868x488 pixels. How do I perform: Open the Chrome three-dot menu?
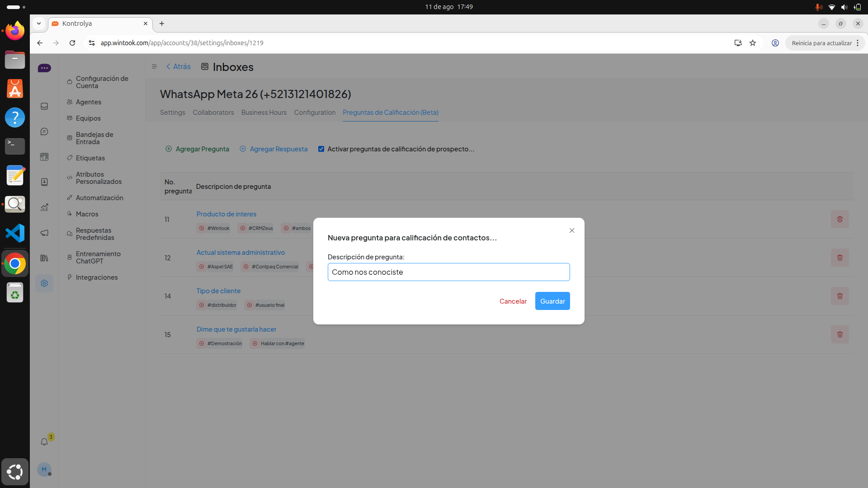pyautogui.click(x=858, y=43)
